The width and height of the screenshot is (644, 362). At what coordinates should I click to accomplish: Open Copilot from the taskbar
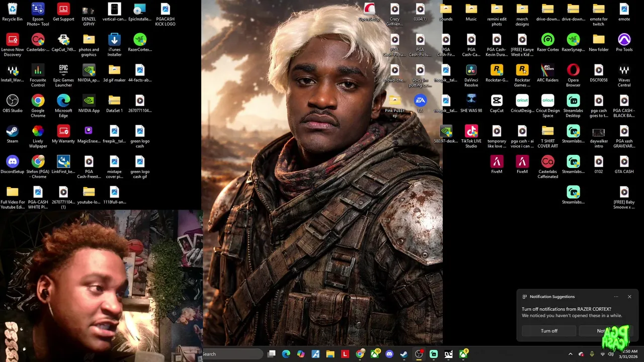301,354
